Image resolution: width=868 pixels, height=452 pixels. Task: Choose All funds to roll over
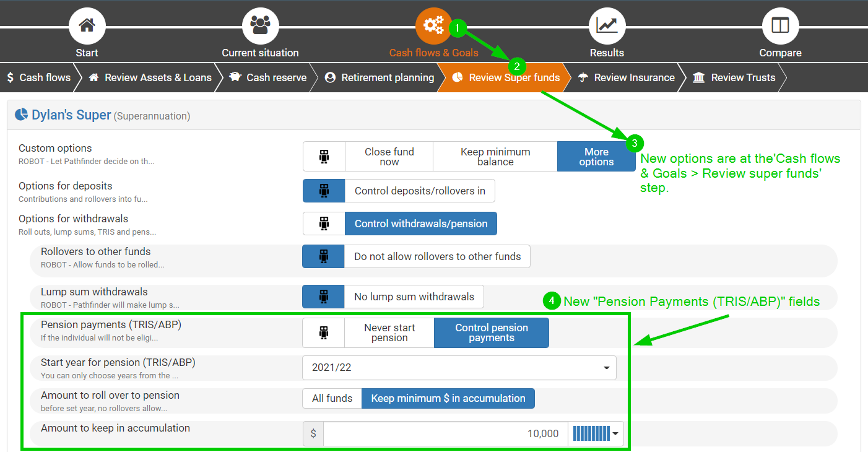332,398
